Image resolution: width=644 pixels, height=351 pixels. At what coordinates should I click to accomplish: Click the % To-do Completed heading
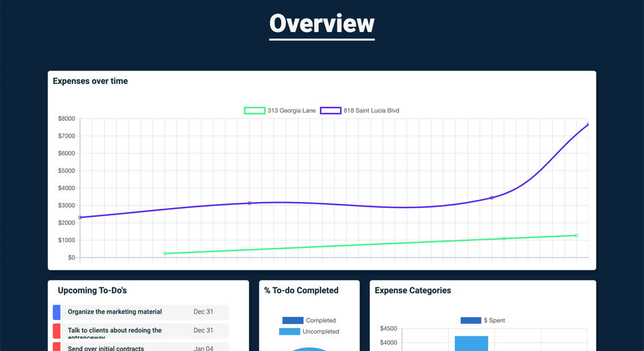(x=301, y=290)
